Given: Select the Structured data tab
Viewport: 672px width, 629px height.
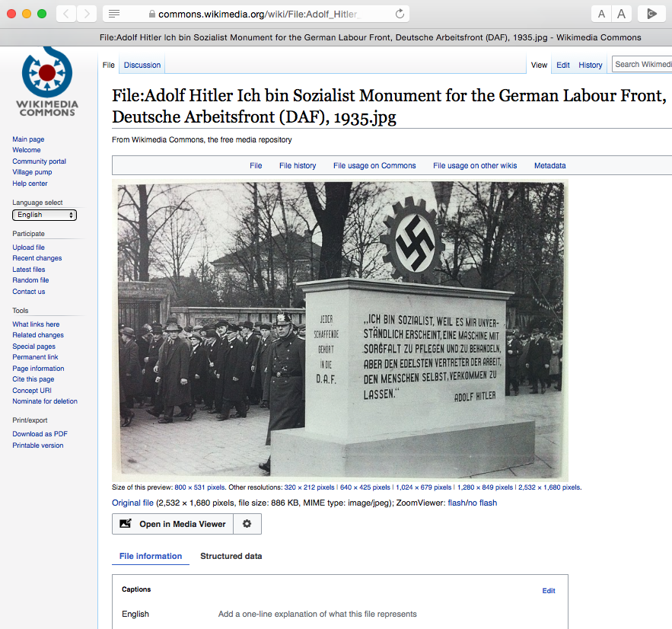Looking at the screenshot, I should click(231, 556).
